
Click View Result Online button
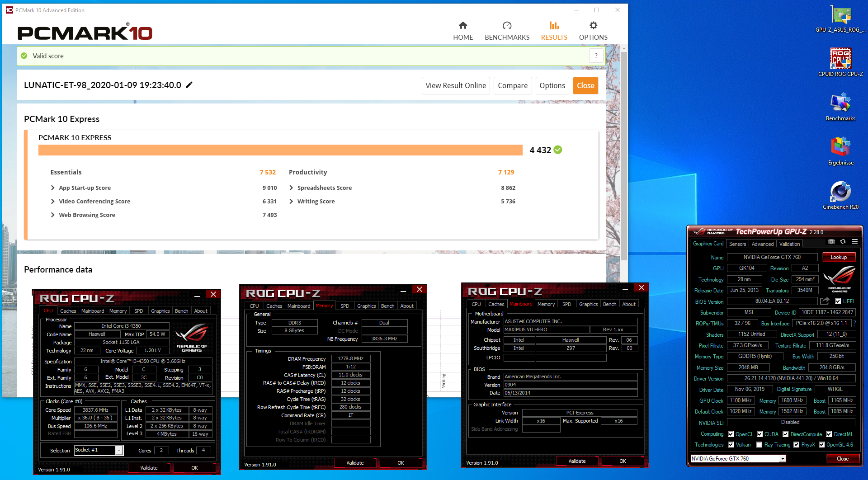click(456, 85)
